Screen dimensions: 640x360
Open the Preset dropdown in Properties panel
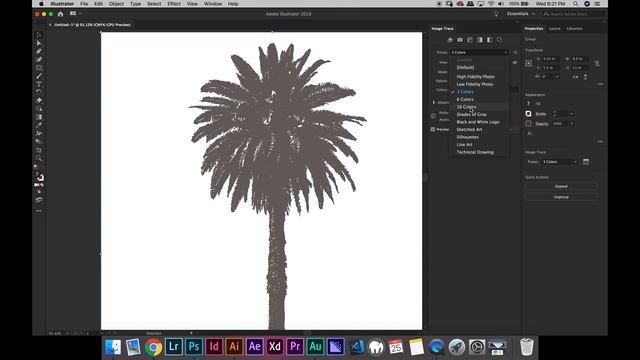[x=560, y=162]
